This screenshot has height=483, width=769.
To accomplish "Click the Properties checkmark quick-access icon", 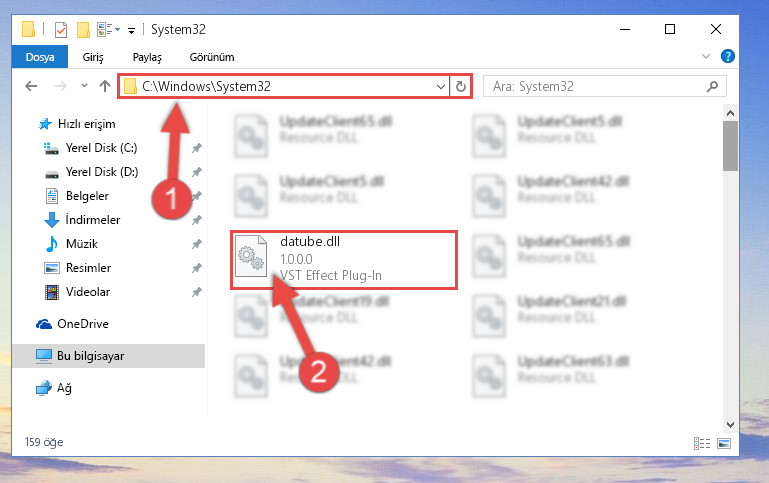I will pos(61,30).
